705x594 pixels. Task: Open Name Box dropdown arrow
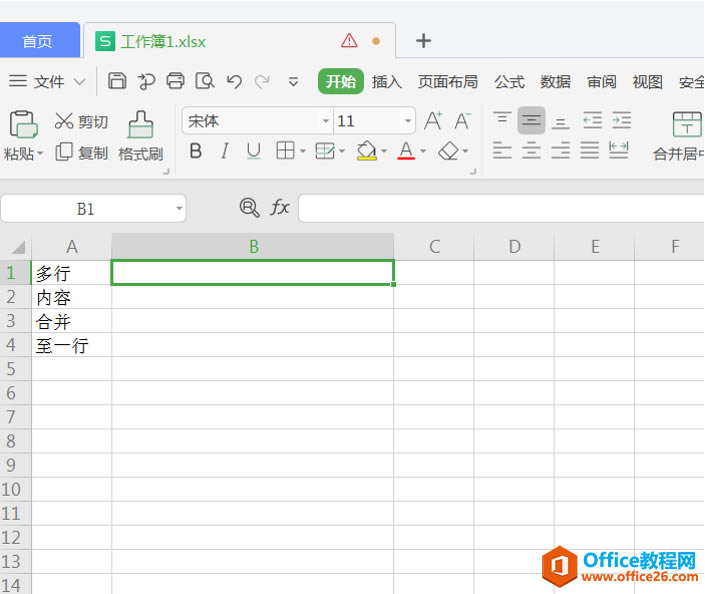pyautogui.click(x=179, y=208)
